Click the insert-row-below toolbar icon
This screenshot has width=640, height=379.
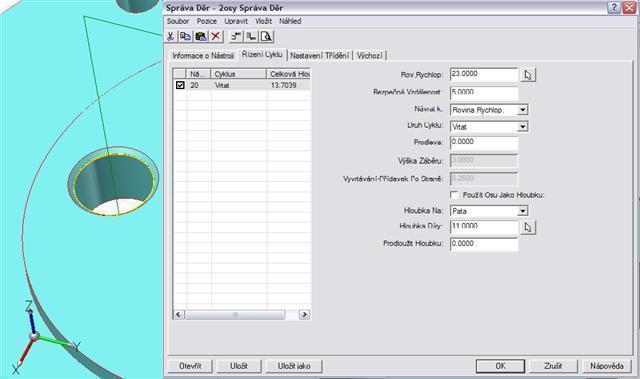(251, 37)
